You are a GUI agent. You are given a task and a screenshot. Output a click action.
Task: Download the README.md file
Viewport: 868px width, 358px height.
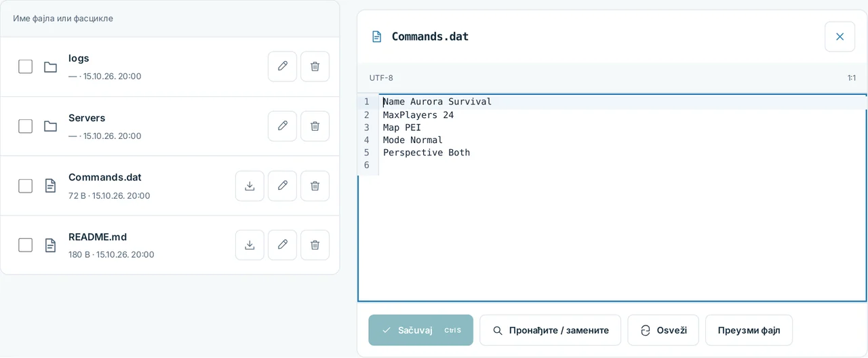click(x=250, y=245)
